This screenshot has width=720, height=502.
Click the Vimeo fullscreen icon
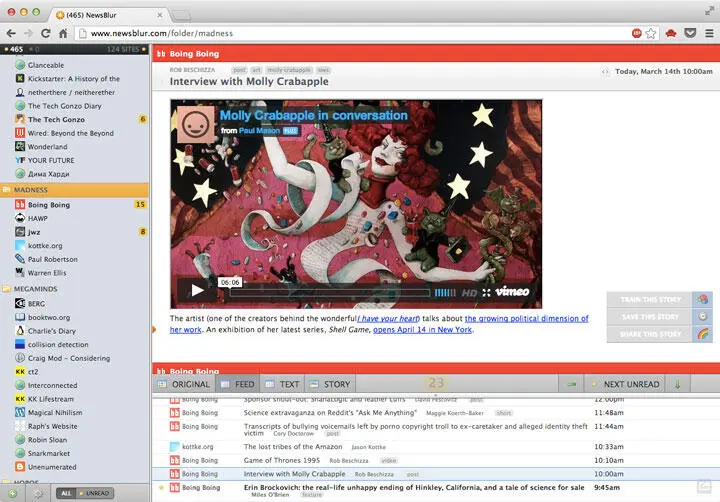[x=486, y=292]
